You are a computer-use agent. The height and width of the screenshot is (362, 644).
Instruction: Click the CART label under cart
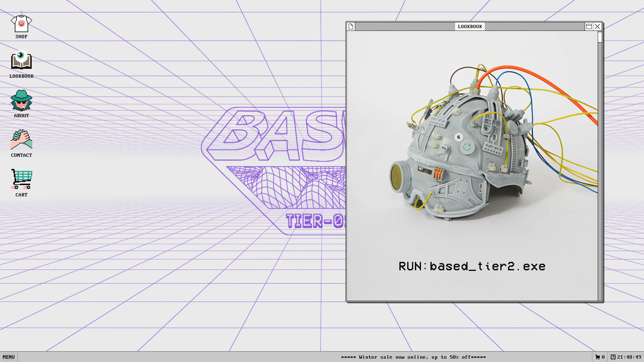[21, 195]
